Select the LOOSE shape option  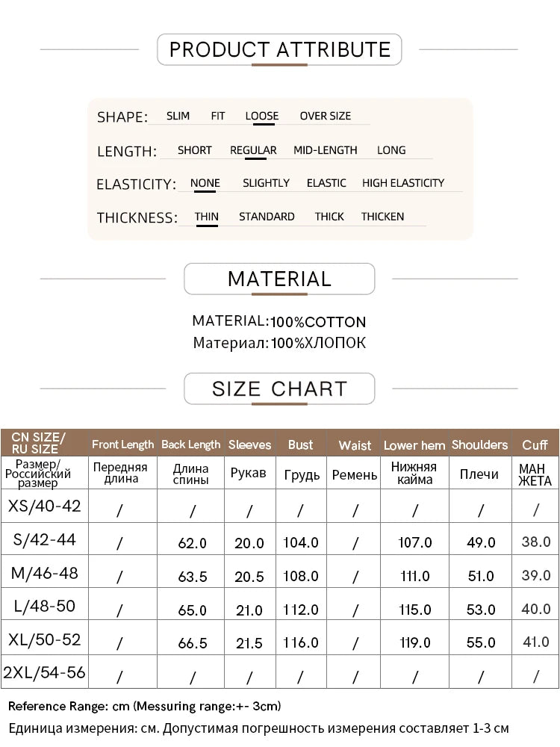click(x=261, y=116)
